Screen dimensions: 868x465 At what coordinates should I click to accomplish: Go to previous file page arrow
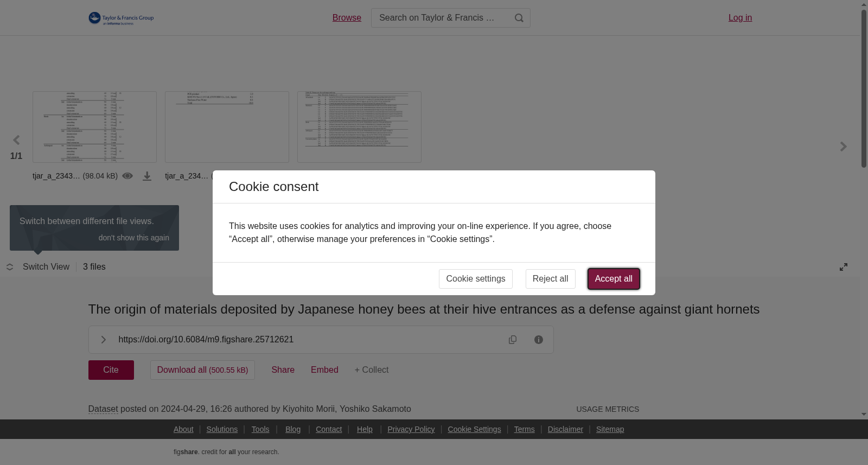(16, 141)
